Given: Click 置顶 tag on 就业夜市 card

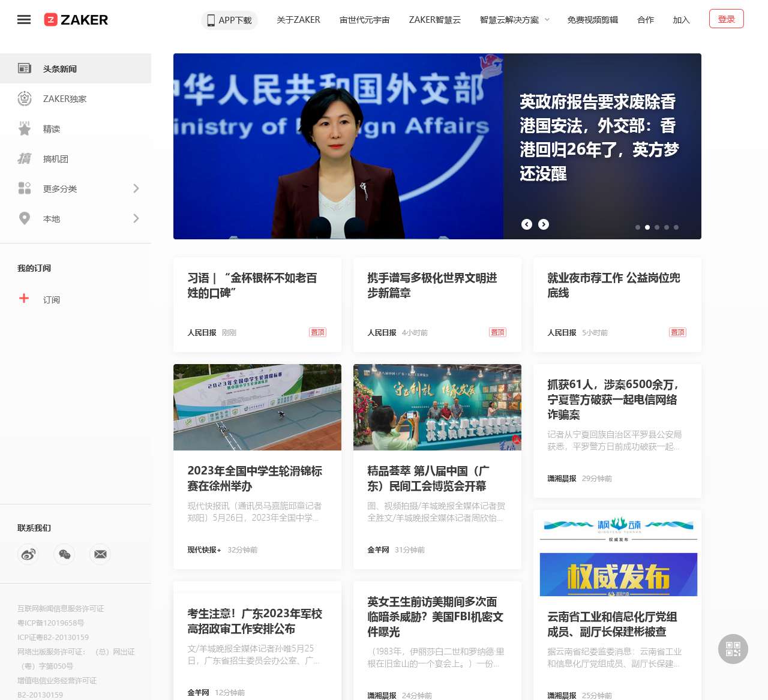Looking at the screenshot, I should pos(677,332).
